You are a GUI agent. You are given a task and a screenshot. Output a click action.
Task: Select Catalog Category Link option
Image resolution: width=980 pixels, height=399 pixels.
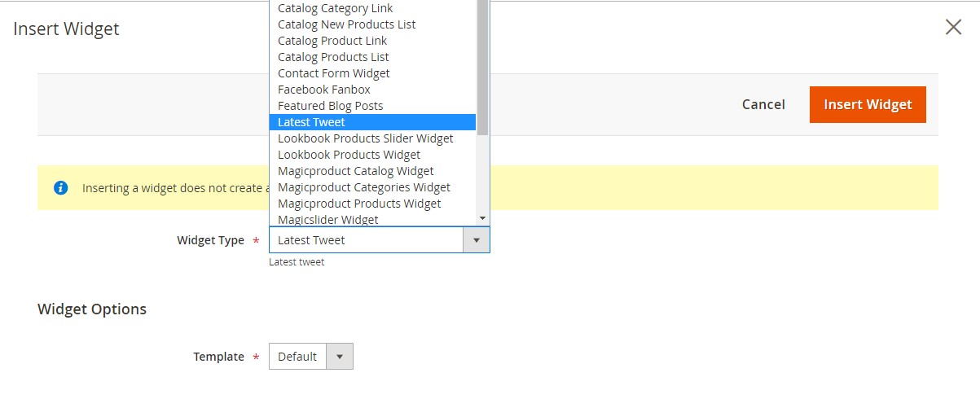335,8
